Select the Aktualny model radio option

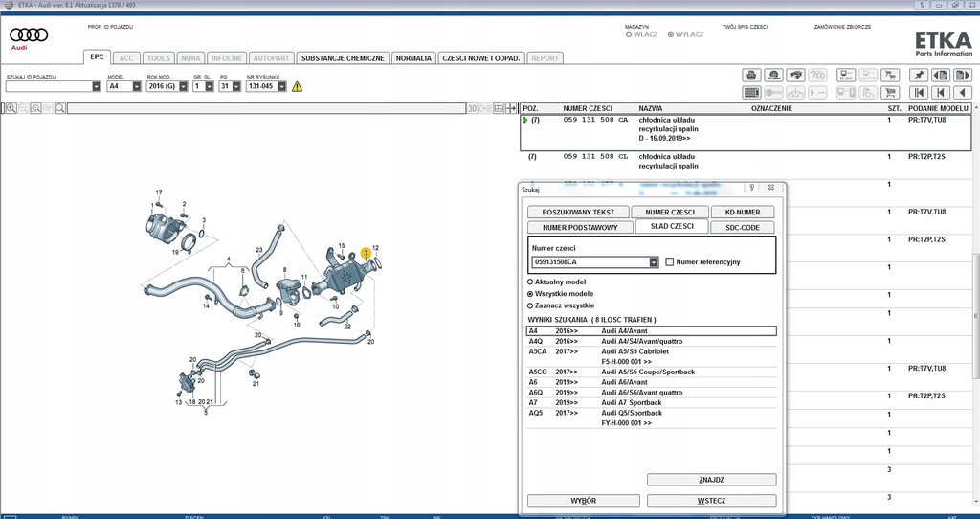[x=531, y=282]
